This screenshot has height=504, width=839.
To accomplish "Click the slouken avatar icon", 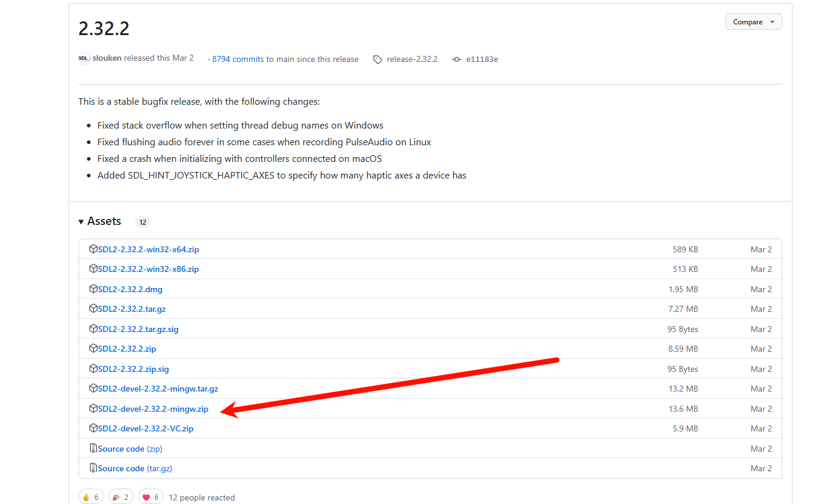I will 84,58.
